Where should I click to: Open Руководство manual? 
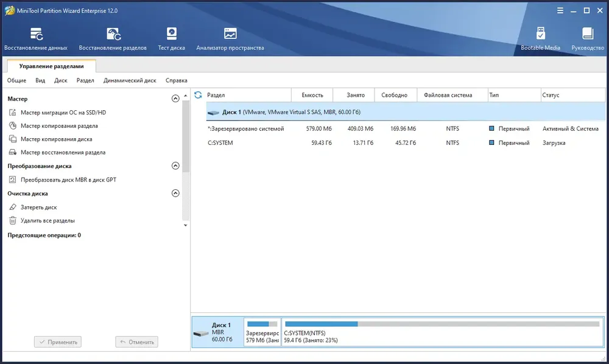[588, 39]
